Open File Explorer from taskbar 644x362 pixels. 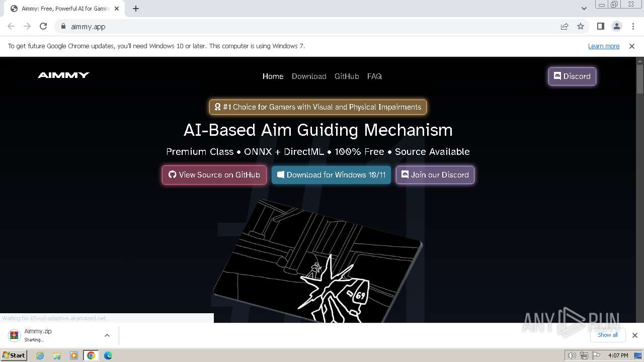[57, 355]
